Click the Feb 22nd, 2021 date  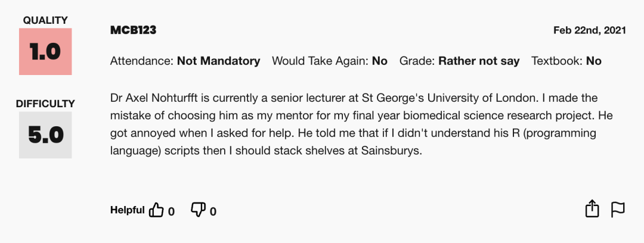point(589,30)
